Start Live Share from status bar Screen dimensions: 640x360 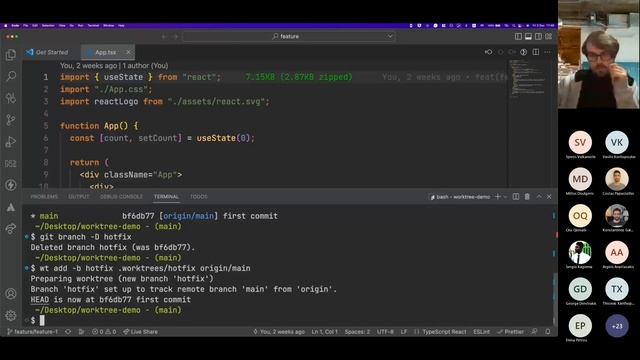(x=140, y=331)
